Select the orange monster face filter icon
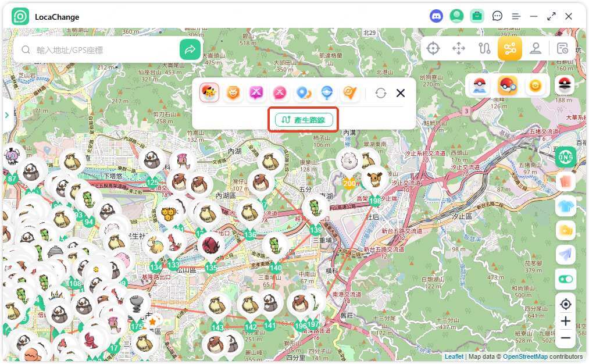Image resolution: width=589 pixels, height=364 pixels. [x=233, y=92]
